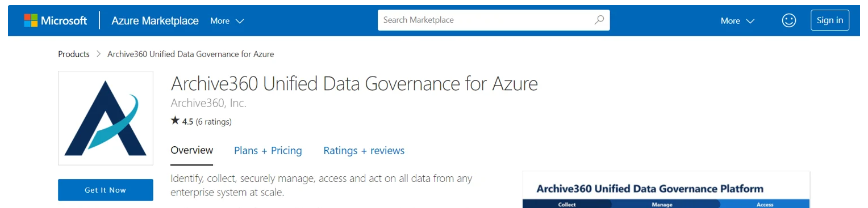Click the Microsoft logo
Screen dimensions: 868x208
(x=55, y=20)
